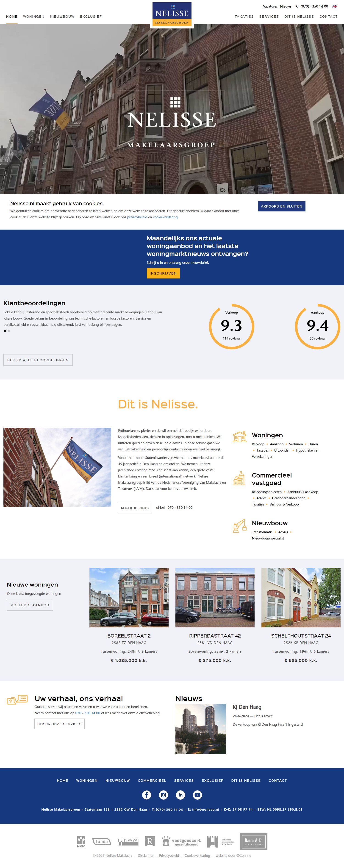Select the second review carousel dot
This screenshot has height=868, width=344.
(9, 331)
